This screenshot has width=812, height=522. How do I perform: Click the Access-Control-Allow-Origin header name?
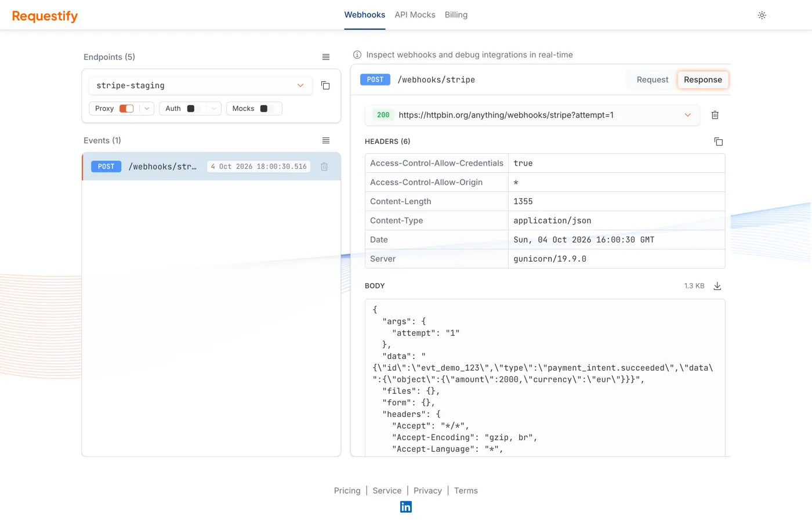(426, 182)
